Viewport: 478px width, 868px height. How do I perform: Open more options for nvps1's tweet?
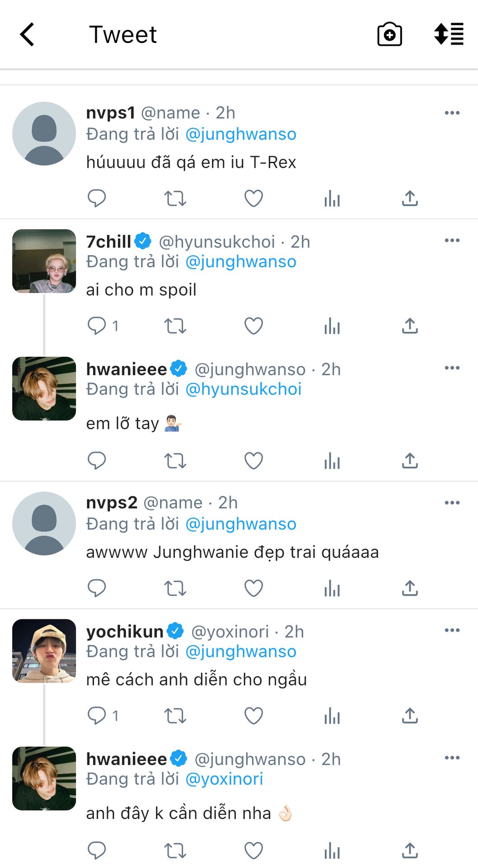click(452, 113)
